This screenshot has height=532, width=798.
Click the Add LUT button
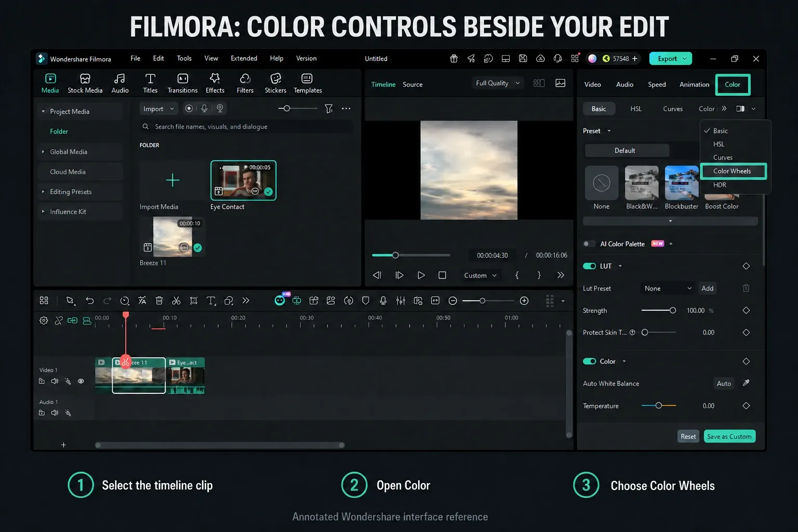click(708, 288)
